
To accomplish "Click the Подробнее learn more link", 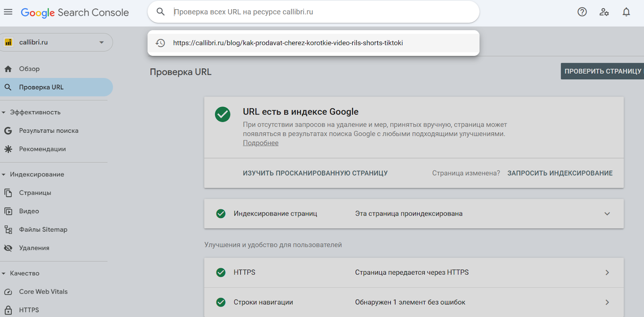I will tap(260, 143).
